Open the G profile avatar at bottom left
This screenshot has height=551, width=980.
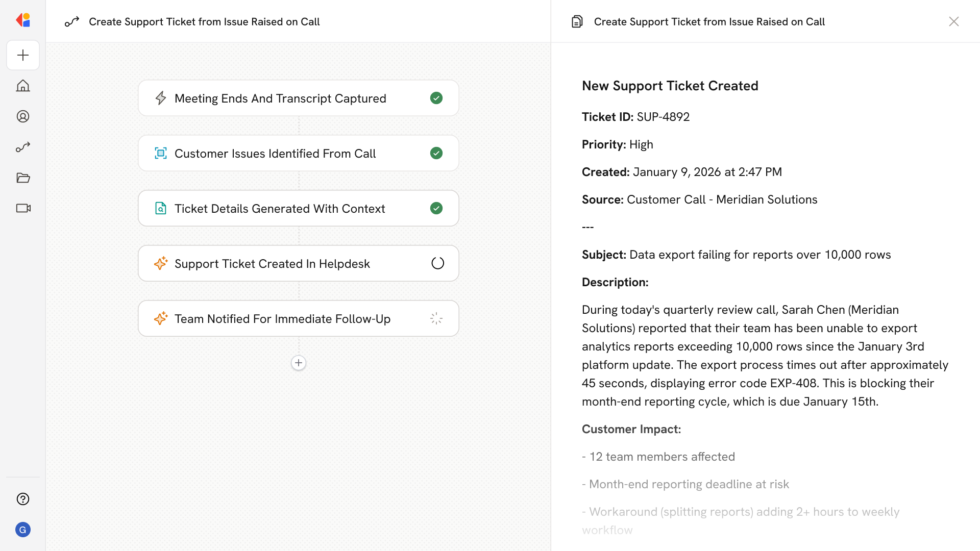[23, 530]
